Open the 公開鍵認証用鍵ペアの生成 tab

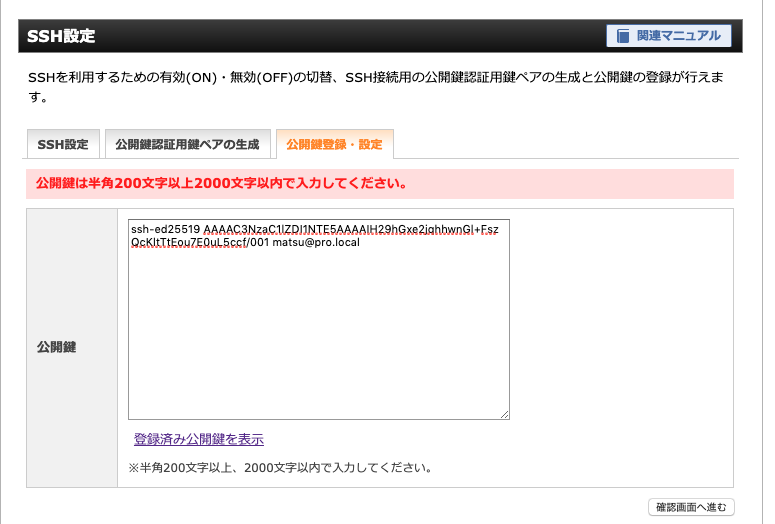187,144
